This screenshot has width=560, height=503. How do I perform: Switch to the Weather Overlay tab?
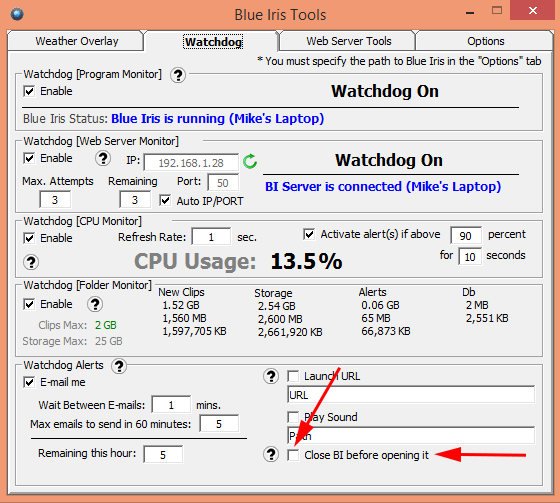click(x=76, y=41)
